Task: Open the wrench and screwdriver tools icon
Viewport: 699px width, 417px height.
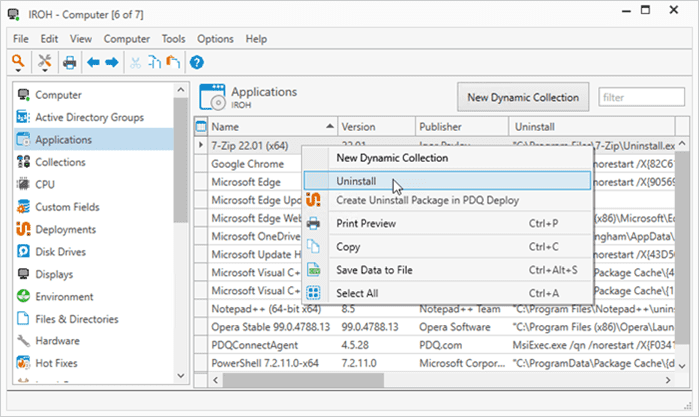Action: pos(45,60)
